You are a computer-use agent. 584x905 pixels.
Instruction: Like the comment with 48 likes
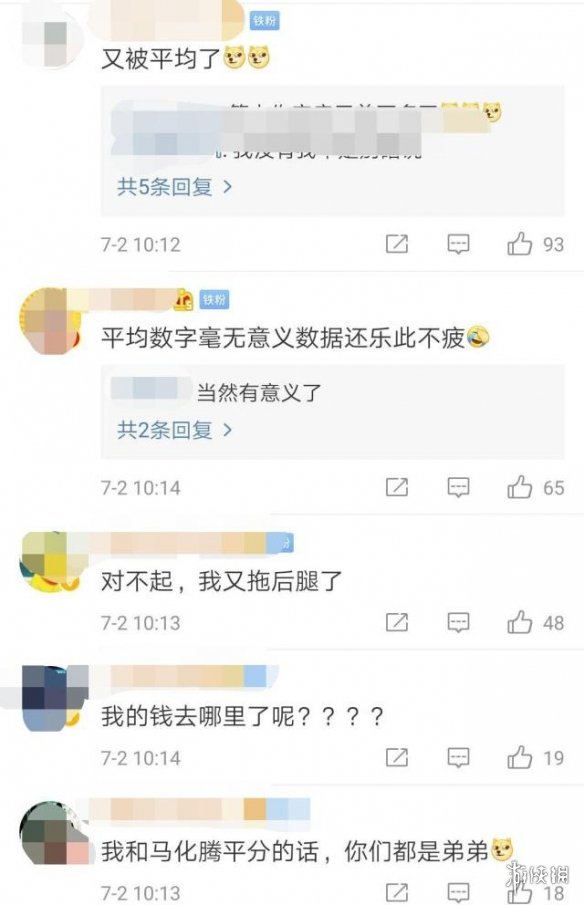(x=519, y=623)
